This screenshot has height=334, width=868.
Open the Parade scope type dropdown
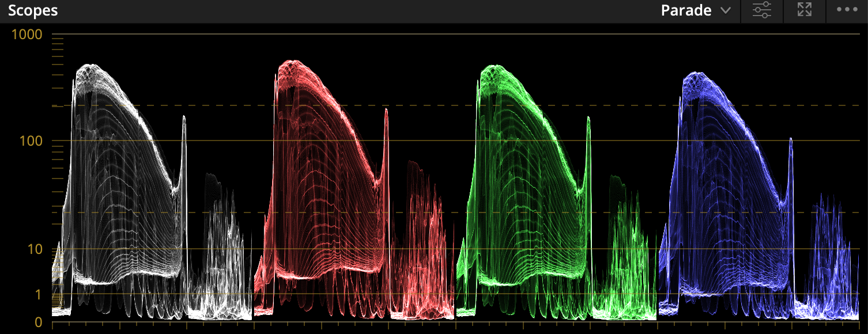pos(696,10)
